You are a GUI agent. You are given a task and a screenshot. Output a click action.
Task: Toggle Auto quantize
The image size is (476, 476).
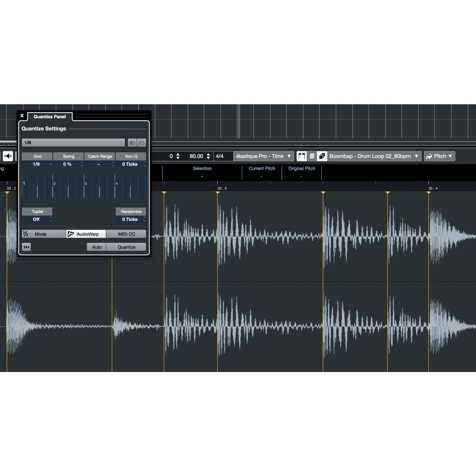pos(97,247)
